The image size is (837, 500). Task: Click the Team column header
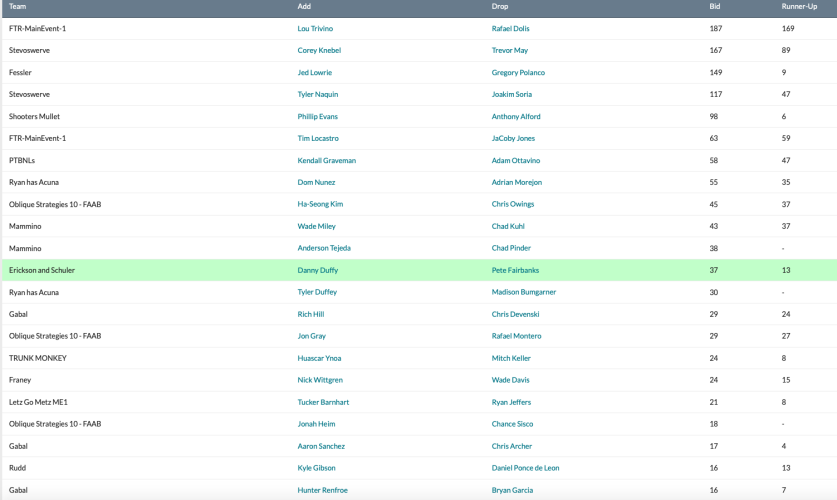click(x=17, y=6)
